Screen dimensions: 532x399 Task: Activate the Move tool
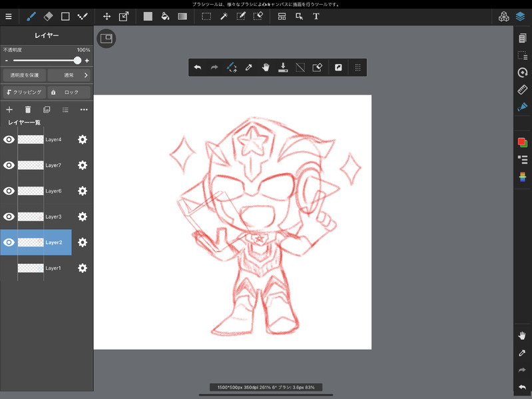[x=107, y=17]
